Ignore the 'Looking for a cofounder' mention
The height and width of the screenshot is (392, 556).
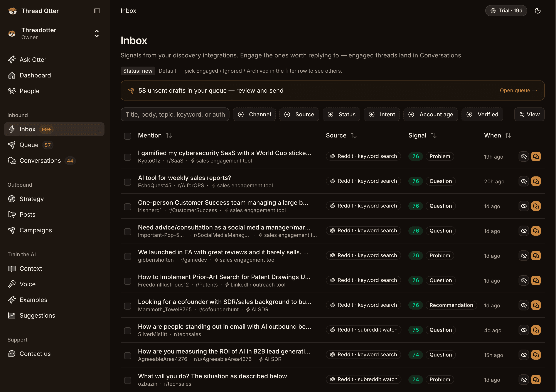[524, 305]
